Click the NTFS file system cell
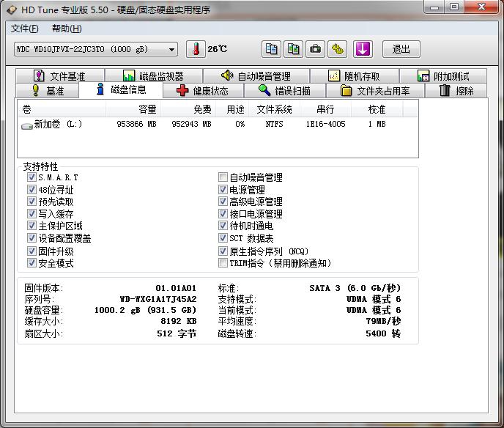Viewport: 504px width, 428px height. [x=274, y=124]
